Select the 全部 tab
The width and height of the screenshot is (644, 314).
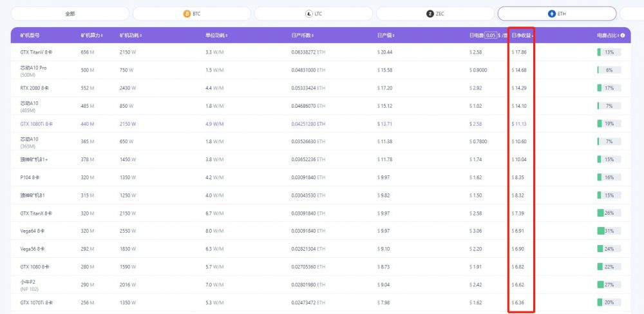coord(70,14)
